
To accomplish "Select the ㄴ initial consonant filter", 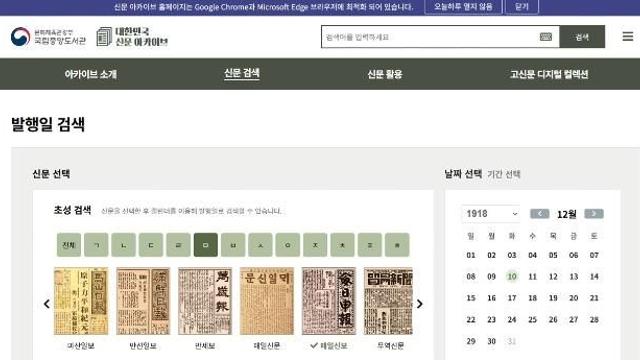I will (x=124, y=245).
